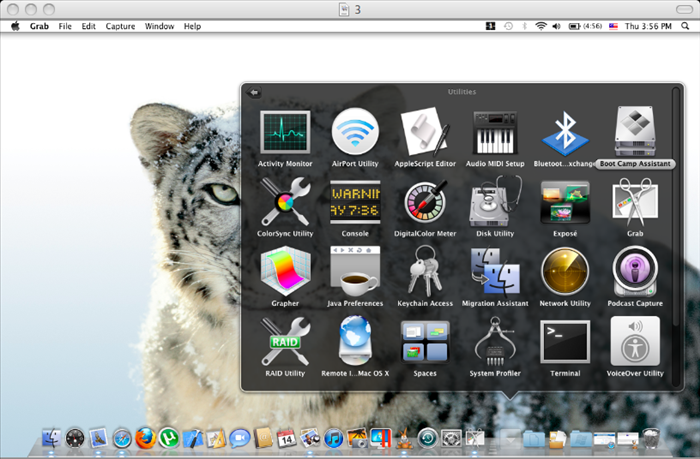Viewport: 700px width, 459px height.
Task: Launch Xcode from the Dock
Action: coord(192,438)
